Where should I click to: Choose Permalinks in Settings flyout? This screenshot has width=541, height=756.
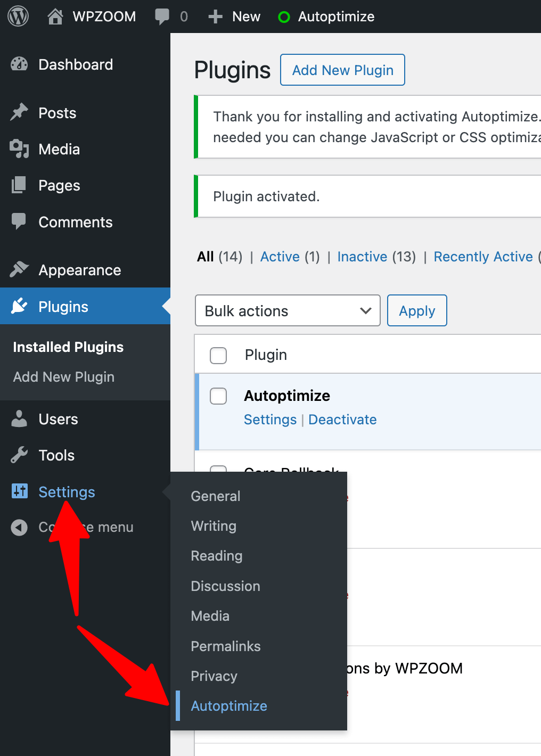(x=226, y=646)
